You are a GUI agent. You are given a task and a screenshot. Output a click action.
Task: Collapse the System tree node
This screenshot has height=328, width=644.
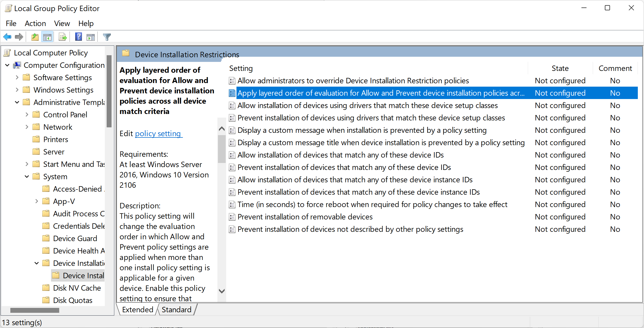pyautogui.click(x=27, y=176)
